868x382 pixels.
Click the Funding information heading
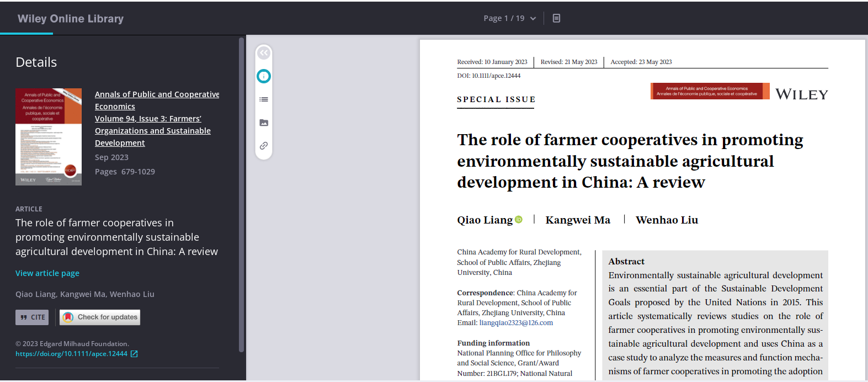pos(493,343)
